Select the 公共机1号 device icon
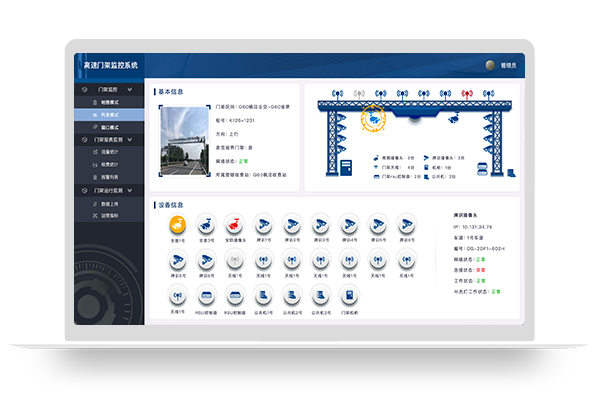The image size is (600, 408). point(264,294)
